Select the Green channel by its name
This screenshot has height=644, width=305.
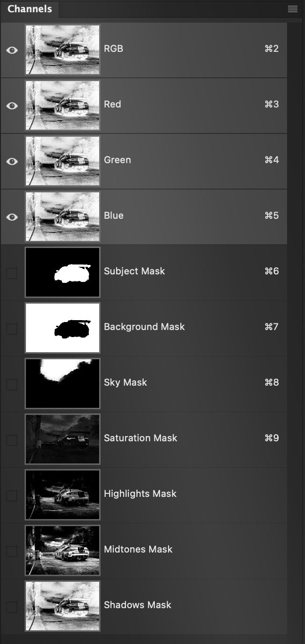pyautogui.click(x=117, y=160)
